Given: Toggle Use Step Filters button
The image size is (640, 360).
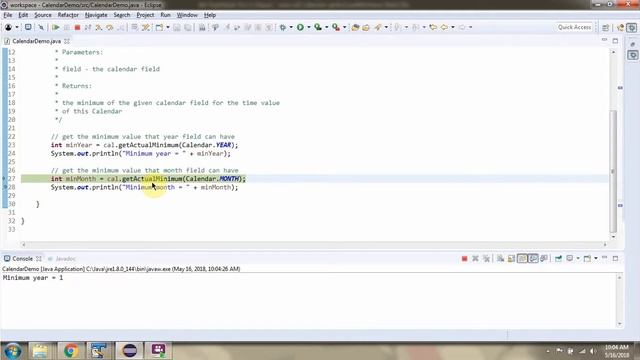Looking at the screenshot, I should point(146,27).
